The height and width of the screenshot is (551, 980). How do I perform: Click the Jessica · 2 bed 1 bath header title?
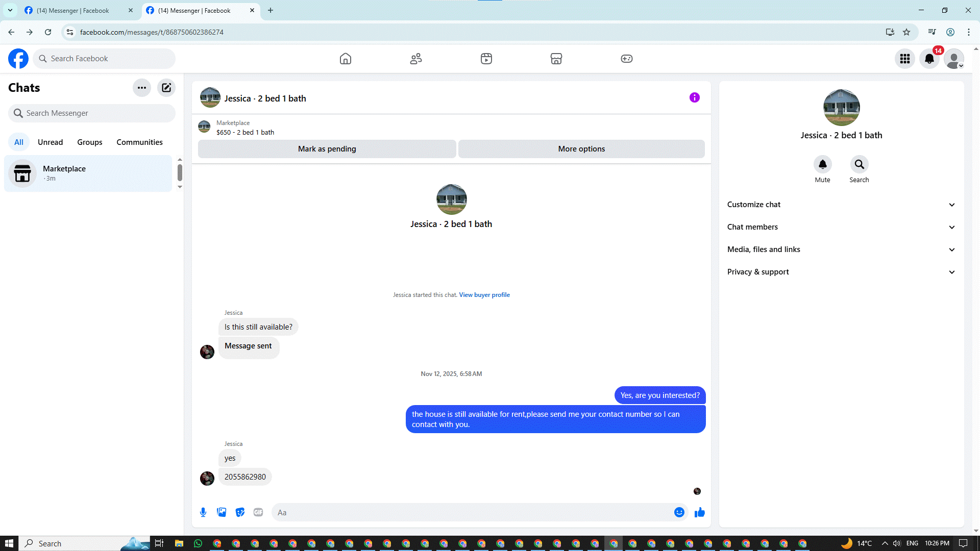click(x=265, y=98)
